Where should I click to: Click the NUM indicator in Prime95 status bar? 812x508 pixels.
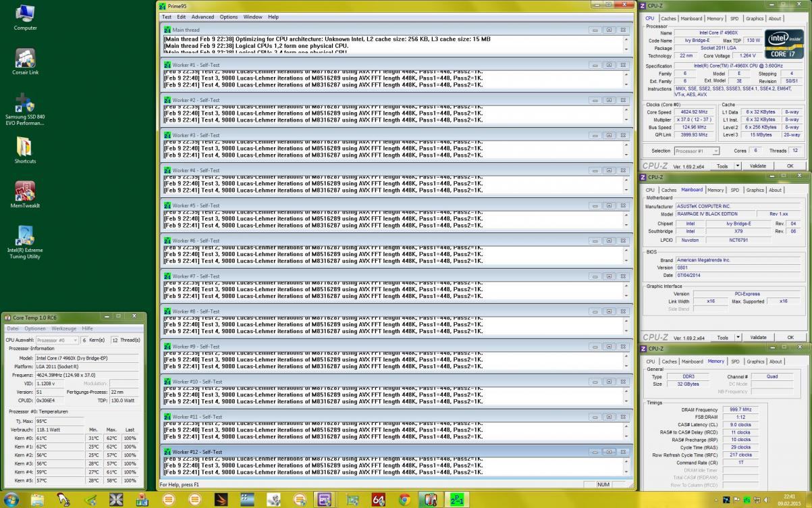coord(603,484)
